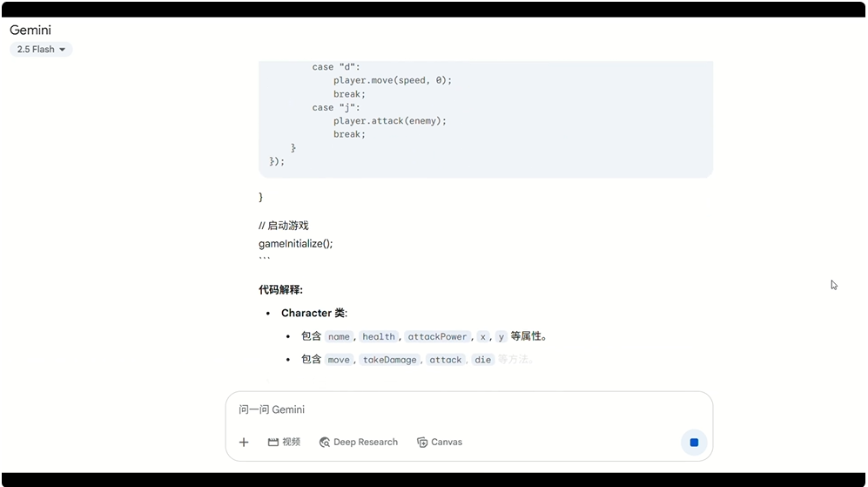Select the 视频 video tool
868x487 pixels.
tap(284, 442)
